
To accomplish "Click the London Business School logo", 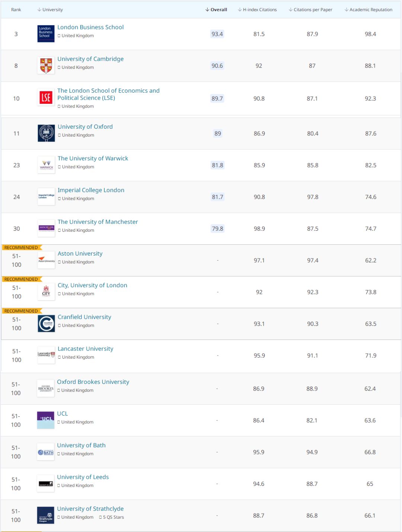I will [x=46, y=33].
